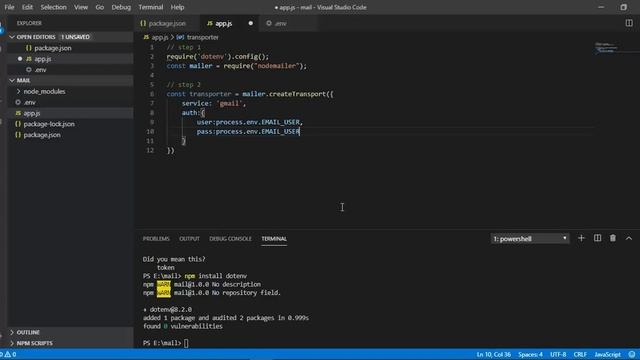Switch to the app.js editor tab

click(224, 23)
